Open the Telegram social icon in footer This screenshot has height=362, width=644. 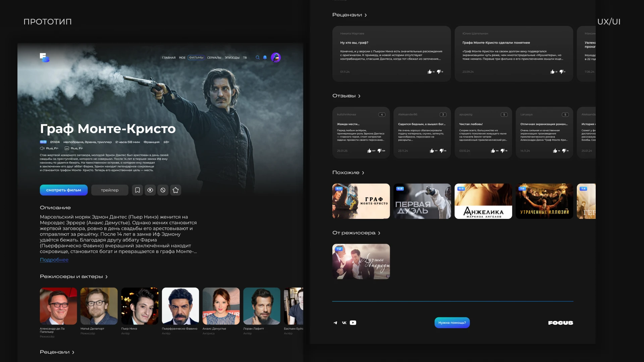point(335,323)
